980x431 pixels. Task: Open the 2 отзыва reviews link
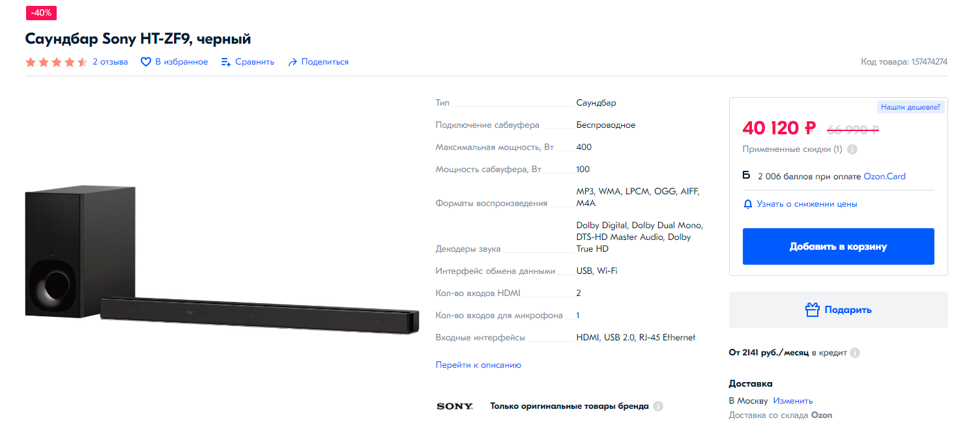pyautogui.click(x=110, y=62)
